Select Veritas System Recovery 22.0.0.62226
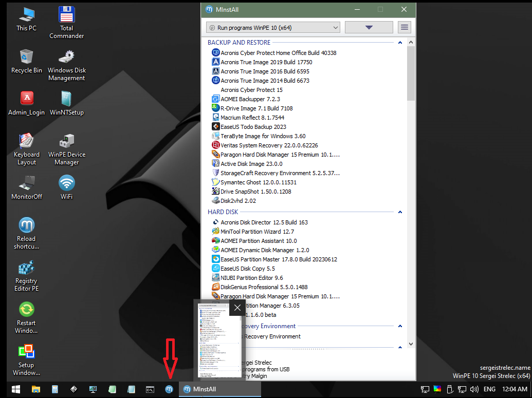This screenshot has width=532, height=398. point(265,145)
